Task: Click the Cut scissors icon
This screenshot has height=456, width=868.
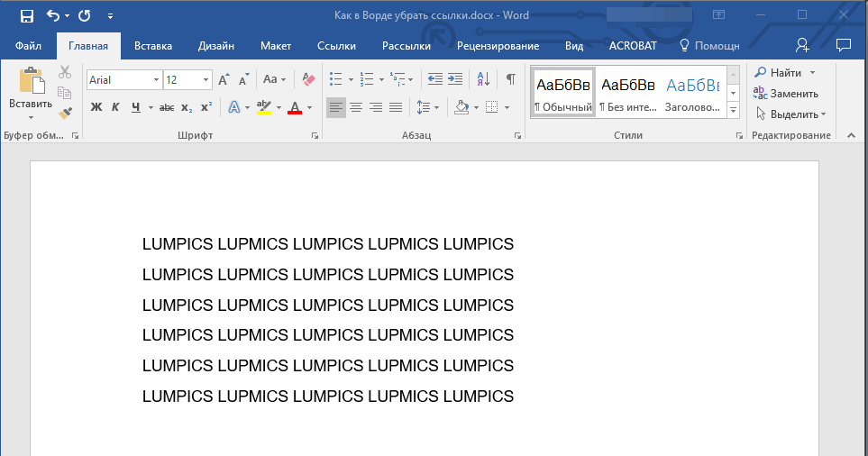Action: click(x=65, y=73)
